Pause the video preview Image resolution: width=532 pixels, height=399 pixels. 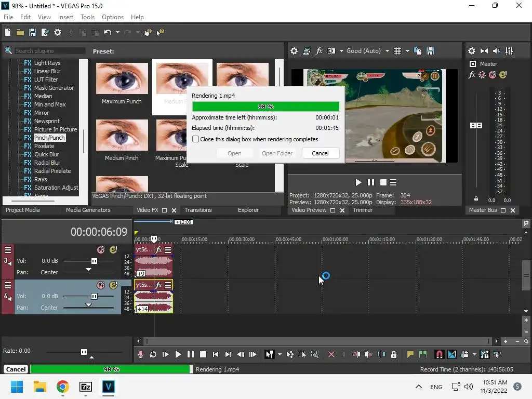(x=371, y=182)
